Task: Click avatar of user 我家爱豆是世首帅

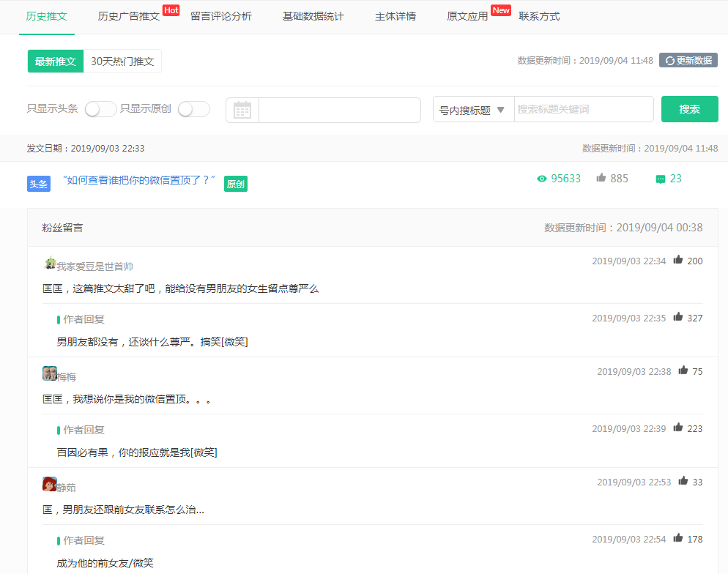Action: [x=50, y=263]
